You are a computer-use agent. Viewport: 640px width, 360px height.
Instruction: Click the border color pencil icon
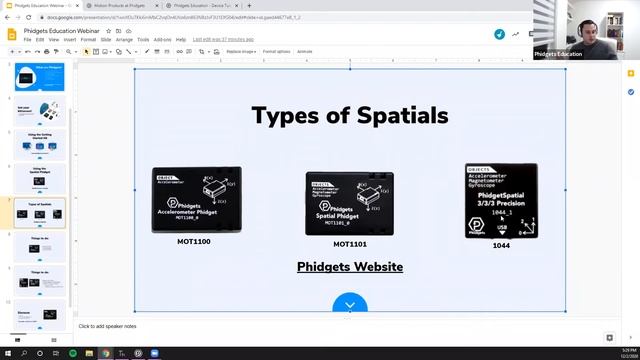(147, 52)
